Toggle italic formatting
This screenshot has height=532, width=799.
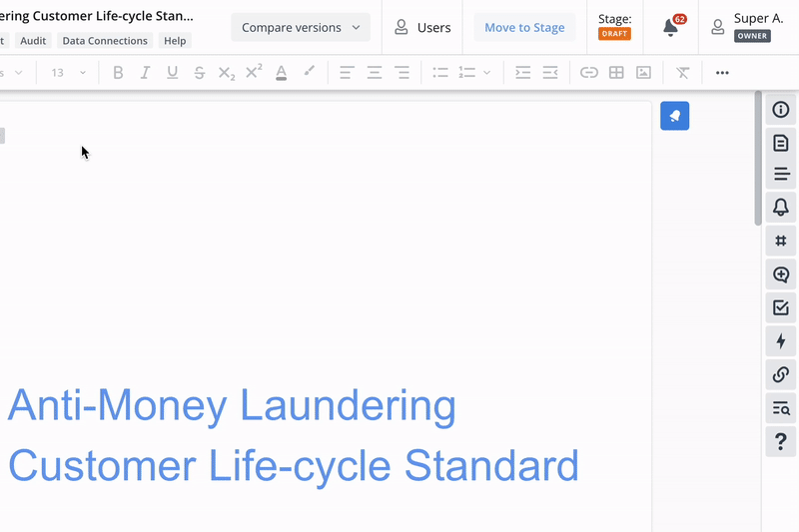145,73
